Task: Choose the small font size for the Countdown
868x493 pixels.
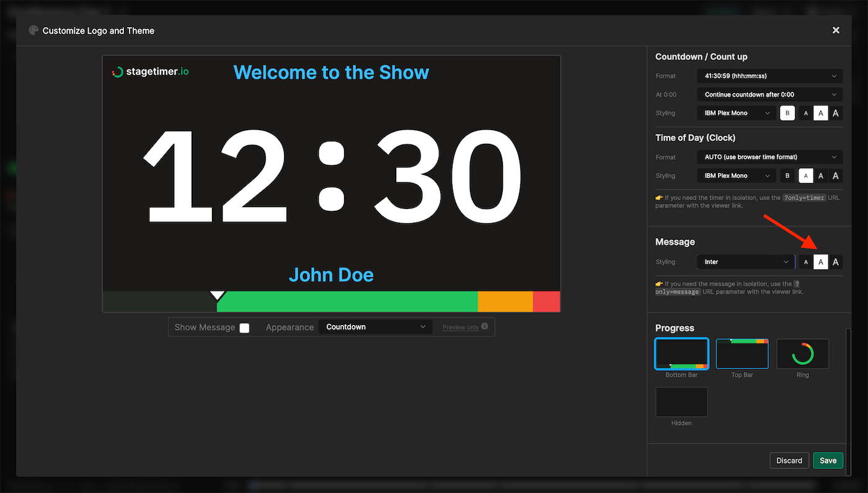Action: 805,113
